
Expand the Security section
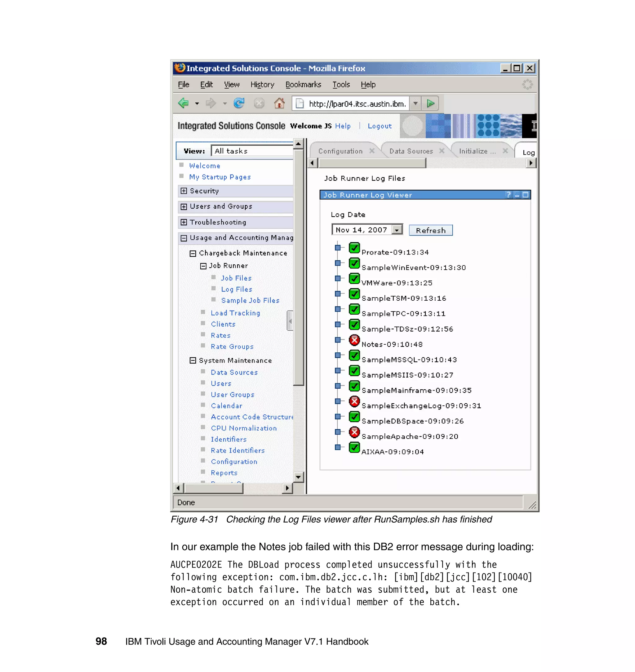184,191
